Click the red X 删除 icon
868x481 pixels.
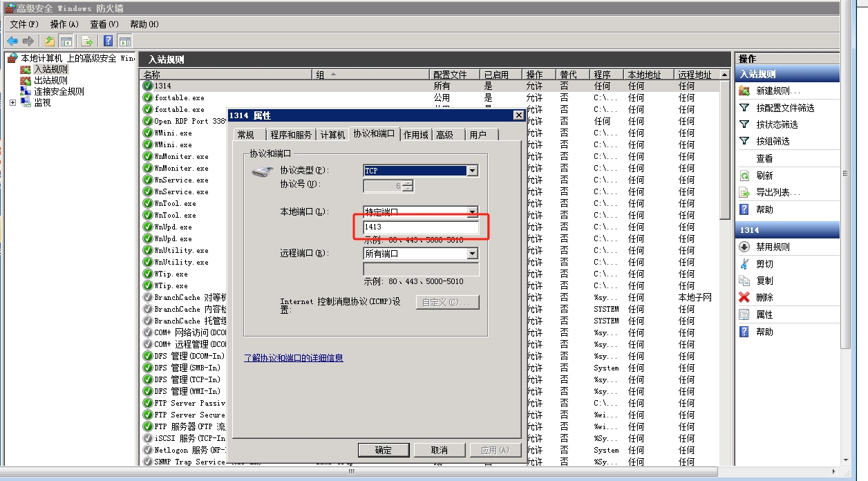(x=744, y=297)
